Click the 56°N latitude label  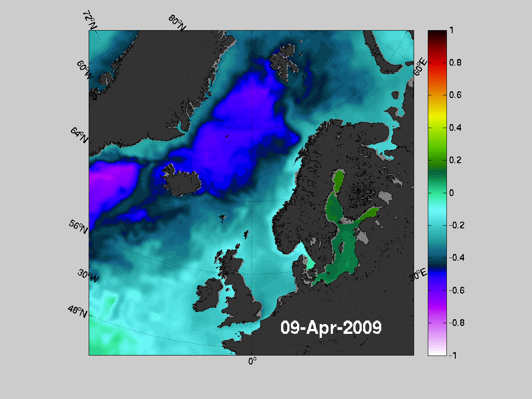[x=78, y=226]
